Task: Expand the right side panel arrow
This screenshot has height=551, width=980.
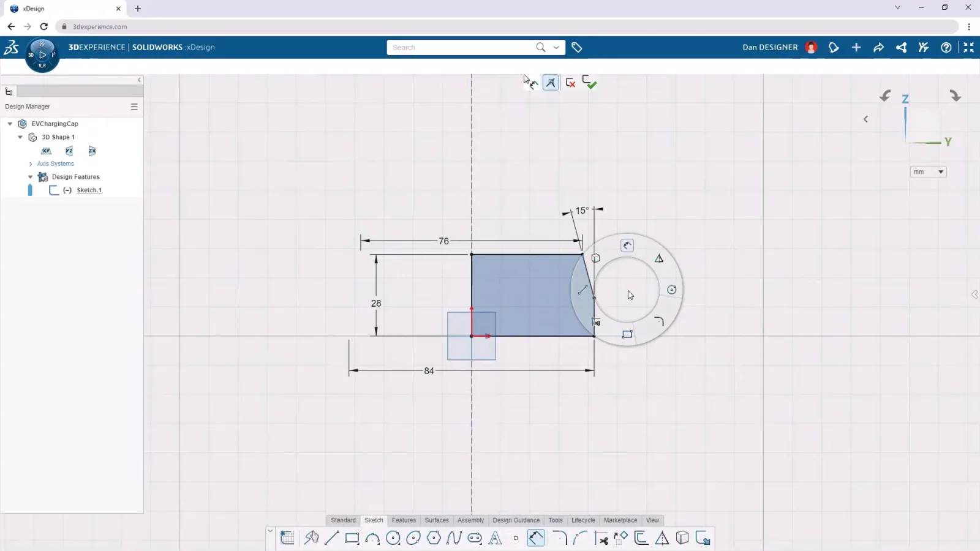Action: pos(974,294)
